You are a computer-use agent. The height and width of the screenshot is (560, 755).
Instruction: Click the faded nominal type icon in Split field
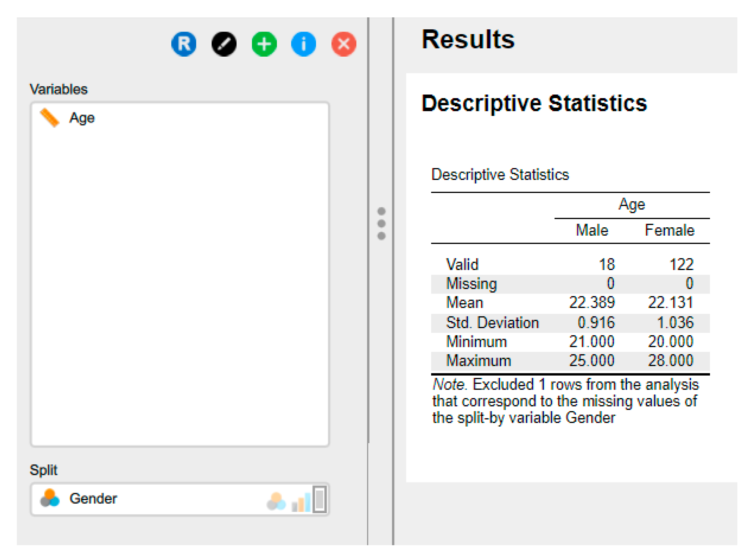click(x=276, y=501)
